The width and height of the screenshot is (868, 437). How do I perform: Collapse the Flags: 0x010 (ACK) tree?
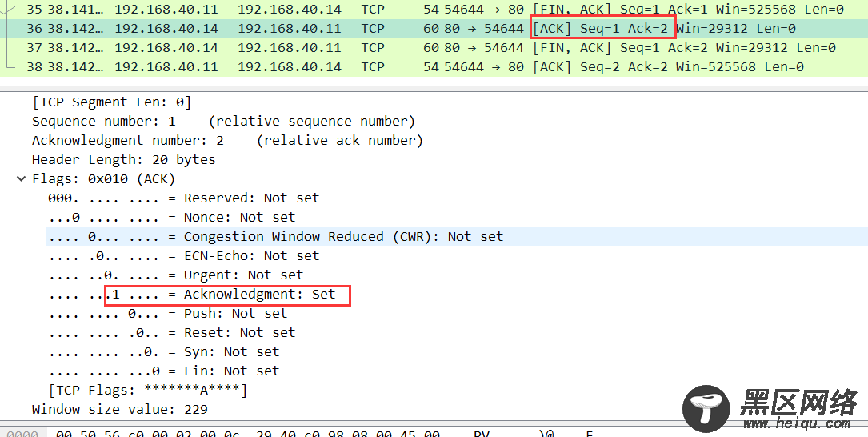point(21,179)
